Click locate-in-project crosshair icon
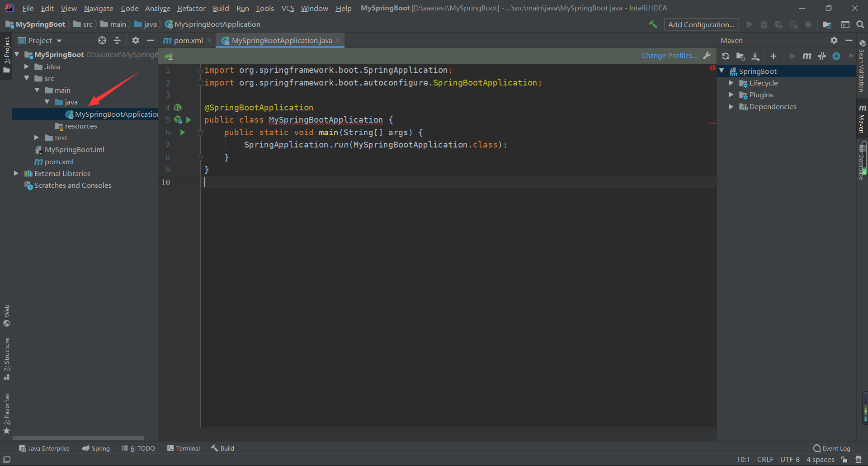Image resolution: width=868 pixels, height=466 pixels. [102, 40]
